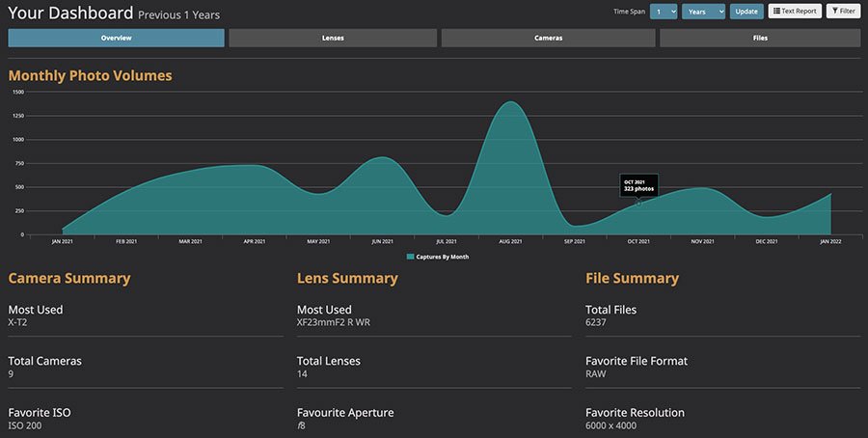Switch to the Cameras tab
Image resolution: width=868 pixels, height=438 pixels.
pyautogui.click(x=548, y=39)
